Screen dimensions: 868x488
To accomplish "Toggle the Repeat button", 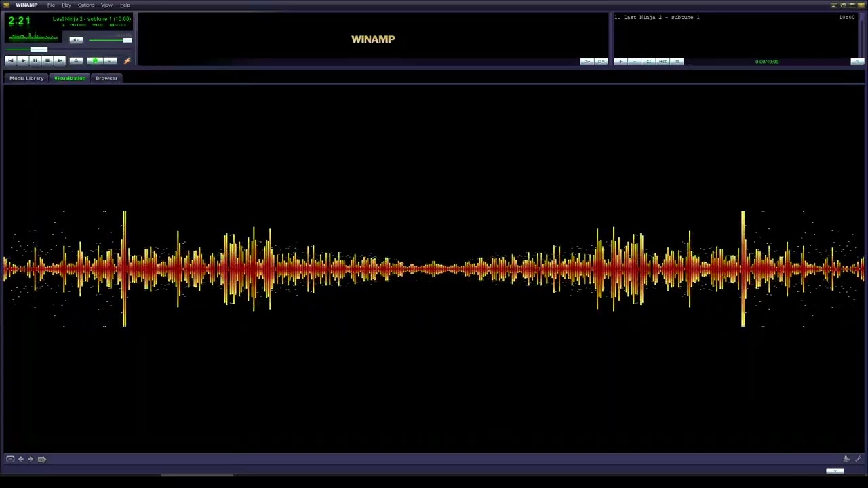I will click(x=110, y=60).
